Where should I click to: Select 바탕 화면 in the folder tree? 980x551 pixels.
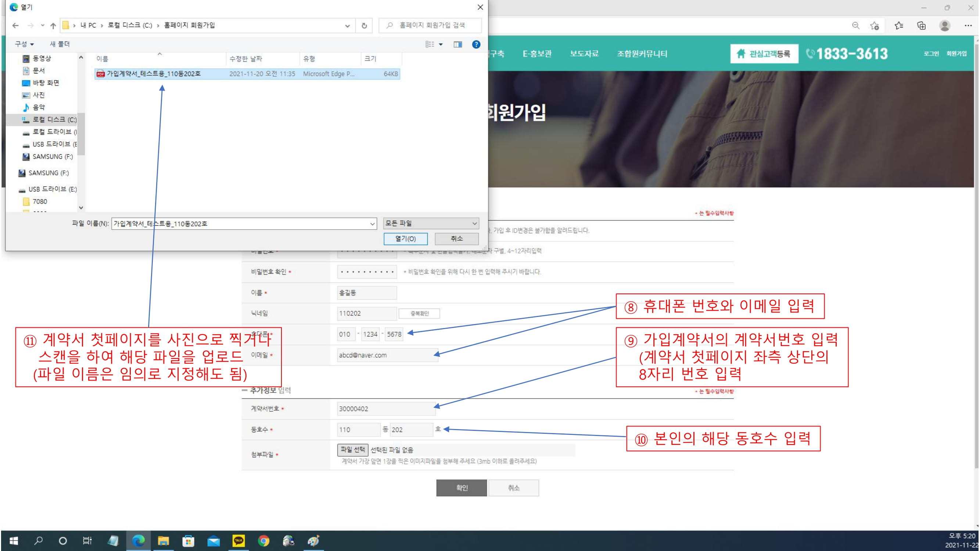coord(46,83)
